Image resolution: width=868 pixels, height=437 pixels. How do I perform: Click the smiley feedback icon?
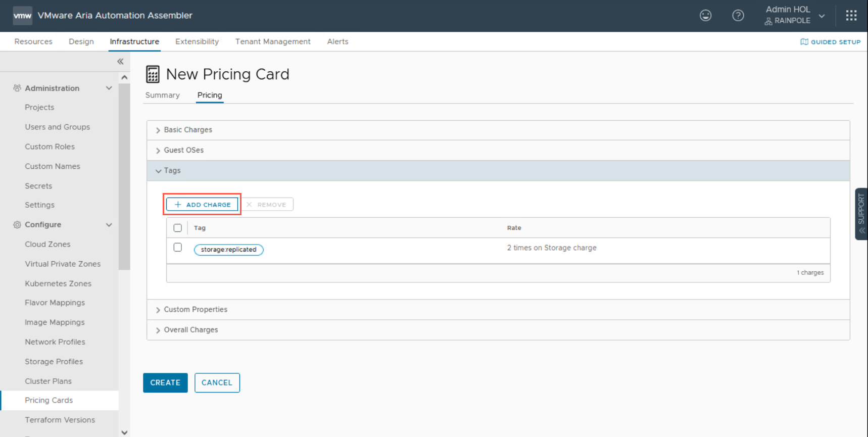tap(705, 16)
